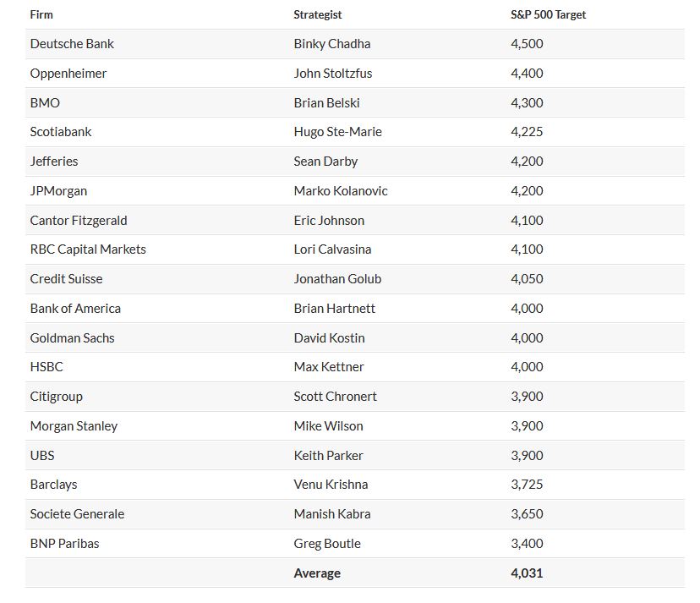Click the Cantor Fitzgerald firm cell
The width and height of the screenshot is (700, 603).
[79, 221]
